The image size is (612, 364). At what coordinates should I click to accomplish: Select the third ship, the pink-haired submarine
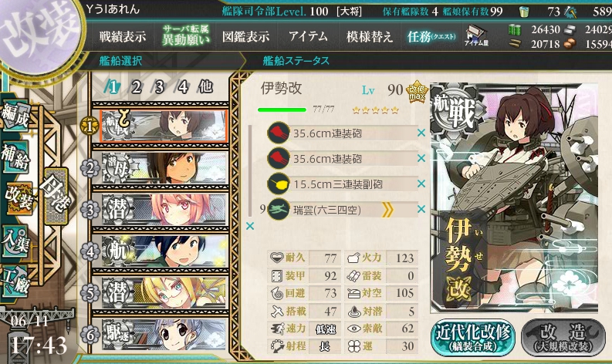(164, 210)
